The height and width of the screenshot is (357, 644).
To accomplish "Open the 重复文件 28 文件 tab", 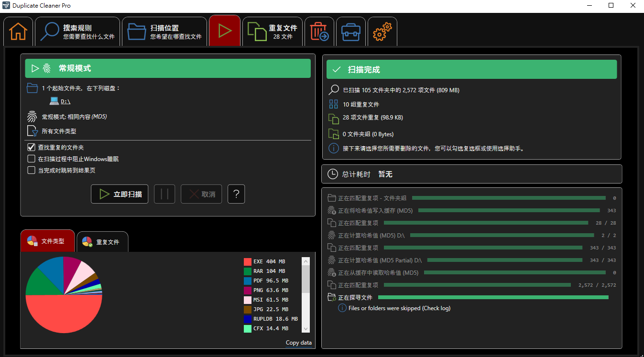I will click(x=273, y=32).
